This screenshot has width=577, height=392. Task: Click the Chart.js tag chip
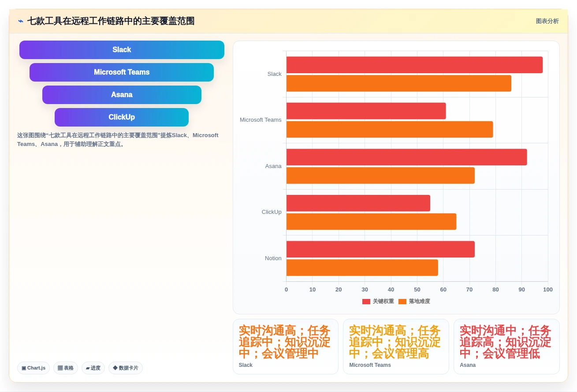click(34, 368)
